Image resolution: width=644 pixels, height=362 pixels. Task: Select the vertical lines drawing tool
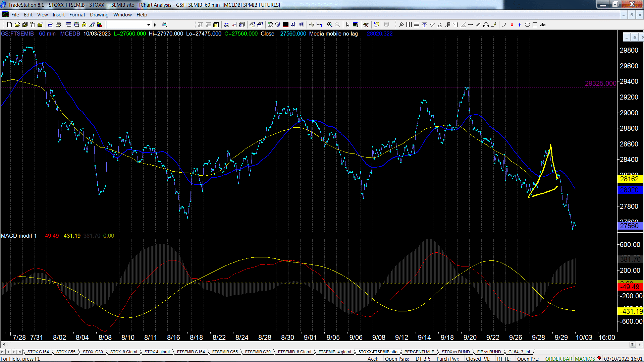(x=409, y=24)
